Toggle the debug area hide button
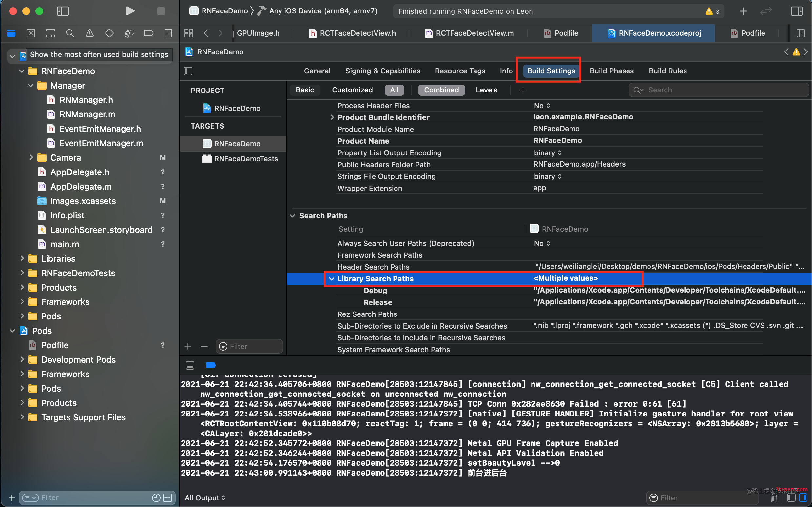The image size is (812, 507). 190,365
